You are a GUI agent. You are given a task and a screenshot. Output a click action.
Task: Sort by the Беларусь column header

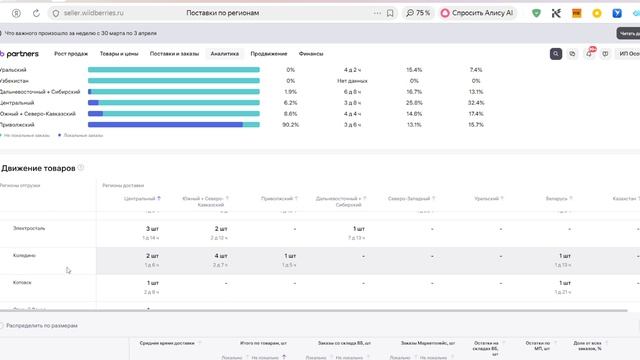559,198
